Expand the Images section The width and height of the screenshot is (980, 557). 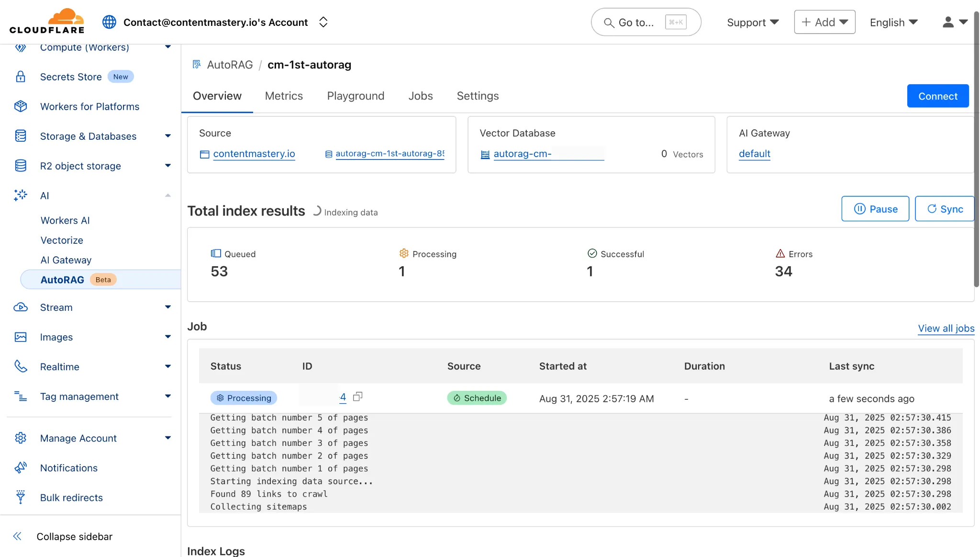pyautogui.click(x=167, y=337)
